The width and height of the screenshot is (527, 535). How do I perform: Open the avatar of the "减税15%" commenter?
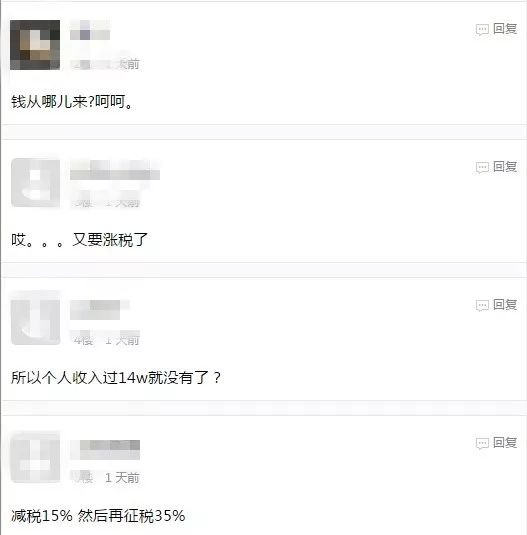[35, 457]
